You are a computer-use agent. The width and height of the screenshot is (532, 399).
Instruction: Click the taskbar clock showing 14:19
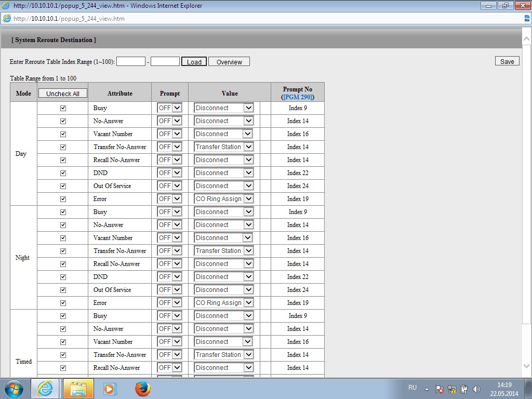coord(504,389)
